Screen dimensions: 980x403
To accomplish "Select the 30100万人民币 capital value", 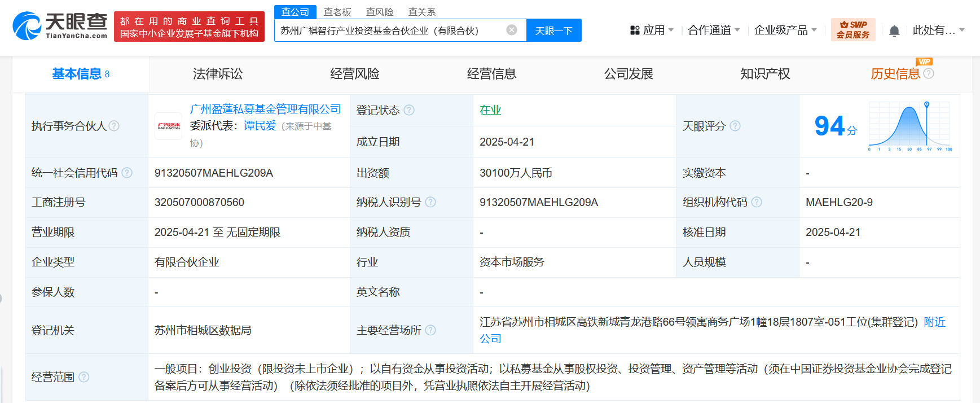I will point(516,173).
